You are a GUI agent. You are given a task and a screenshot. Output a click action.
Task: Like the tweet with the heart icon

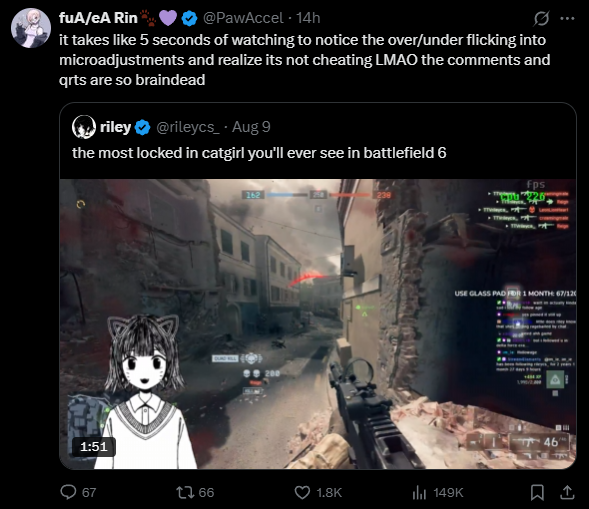coord(302,492)
